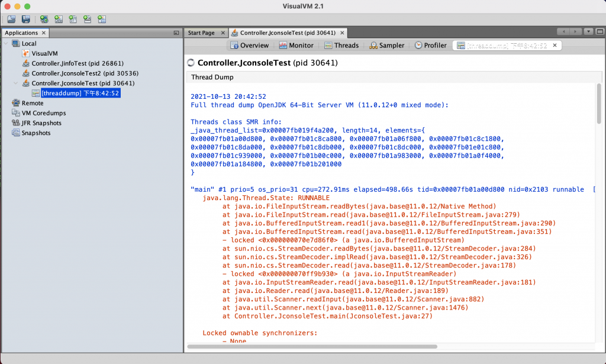Select the threaddump subtab
The height and width of the screenshot is (364, 606).
click(507, 45)
